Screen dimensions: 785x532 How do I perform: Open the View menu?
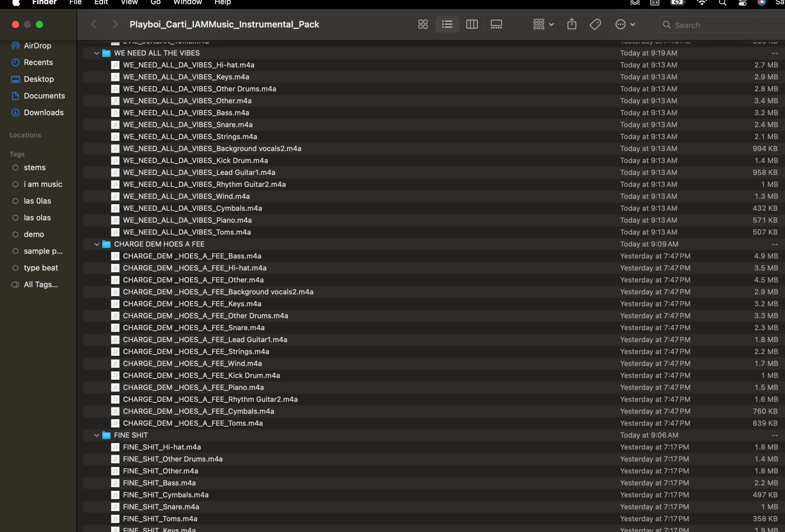coord(129,3)
